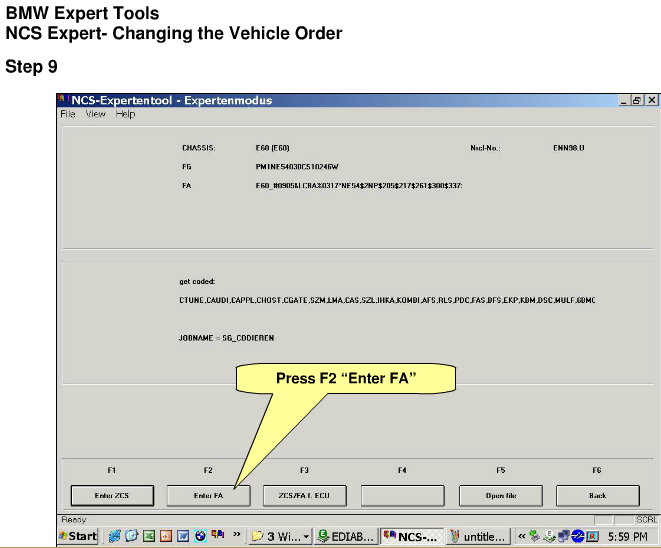
Task: Launch Outlook Express from quick launch
Action: [x=132, y=536]
